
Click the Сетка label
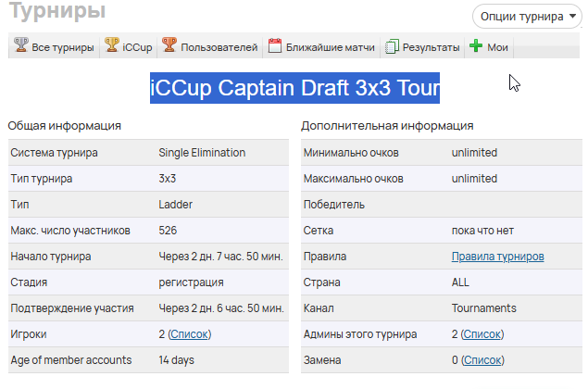point(318,231)
